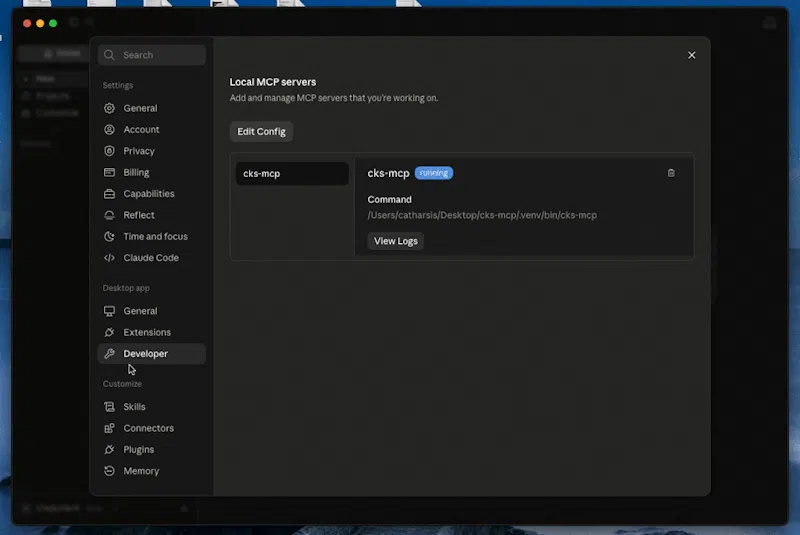Click the cks-mcp command path text

pyautogui.click(x=482, y=215)
